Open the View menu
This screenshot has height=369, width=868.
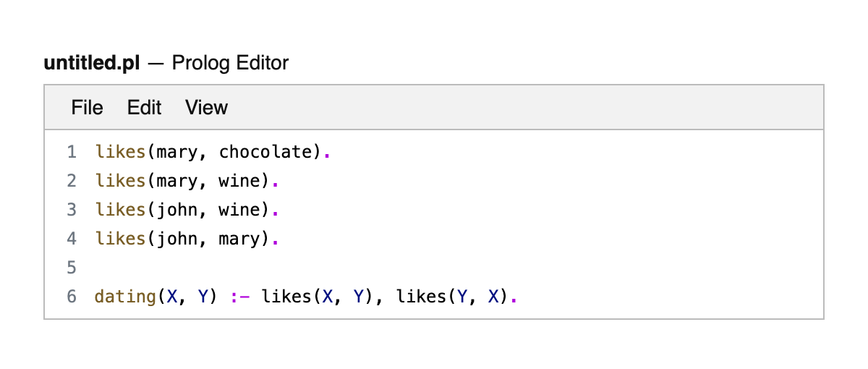(x=206, y=108)
